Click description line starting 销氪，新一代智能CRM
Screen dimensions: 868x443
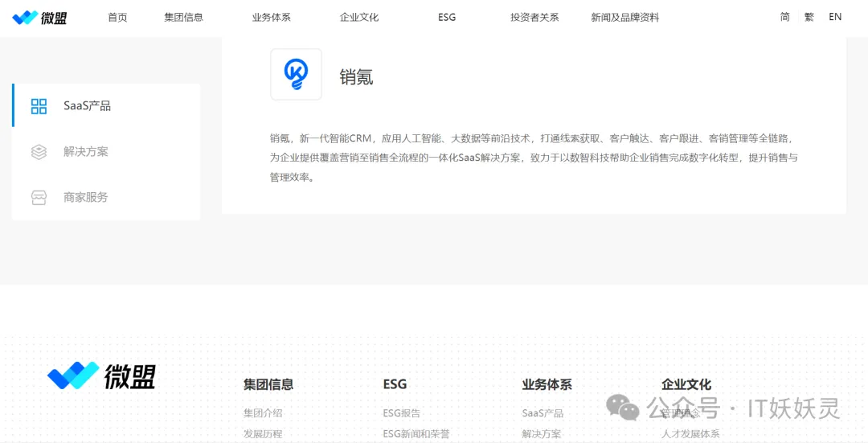(x=532, y=137)
